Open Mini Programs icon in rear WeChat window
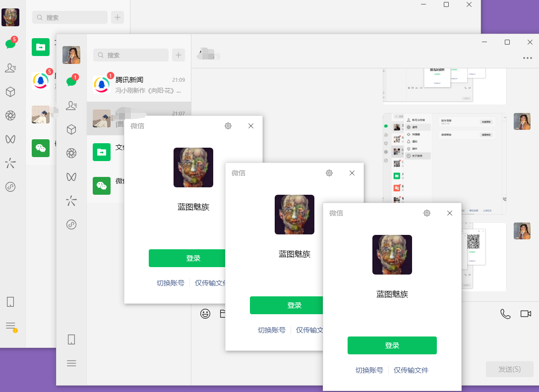539x392 pixels. click(10, 186)
